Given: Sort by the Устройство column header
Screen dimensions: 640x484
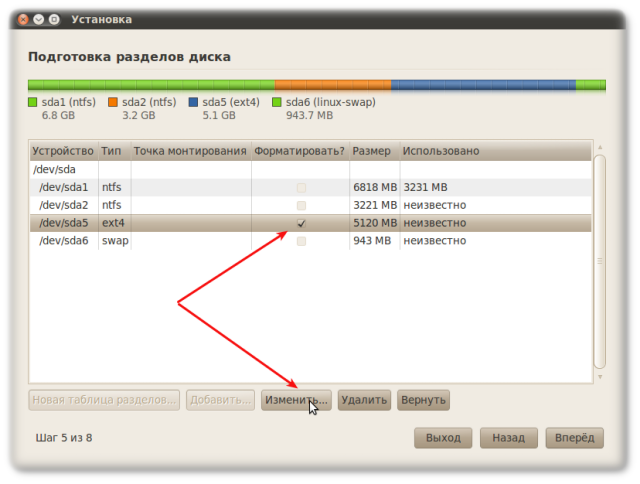Looking at the screenshot, I should (62, 151).
